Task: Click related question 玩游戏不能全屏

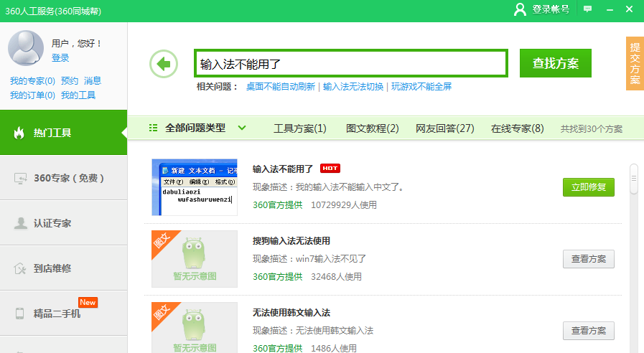Action: coord(421,87)
